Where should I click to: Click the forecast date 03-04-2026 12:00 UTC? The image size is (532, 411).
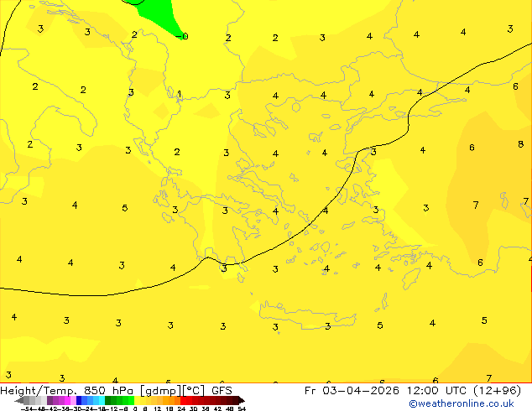[396, 390]
